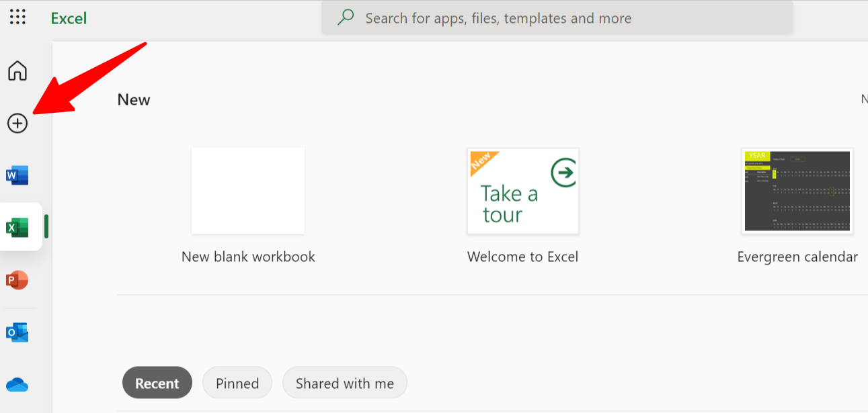Open the Evergreen calendar template thumbnail

point(797,191)
